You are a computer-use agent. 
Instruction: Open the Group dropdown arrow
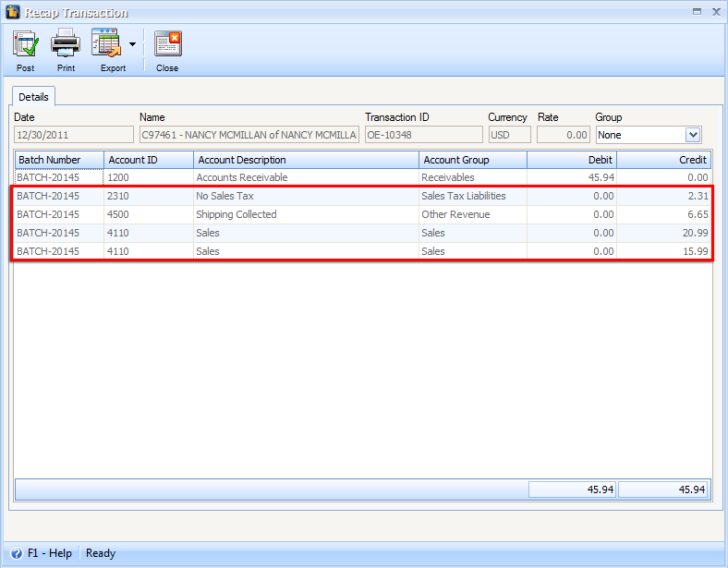(x=693, y=135)
